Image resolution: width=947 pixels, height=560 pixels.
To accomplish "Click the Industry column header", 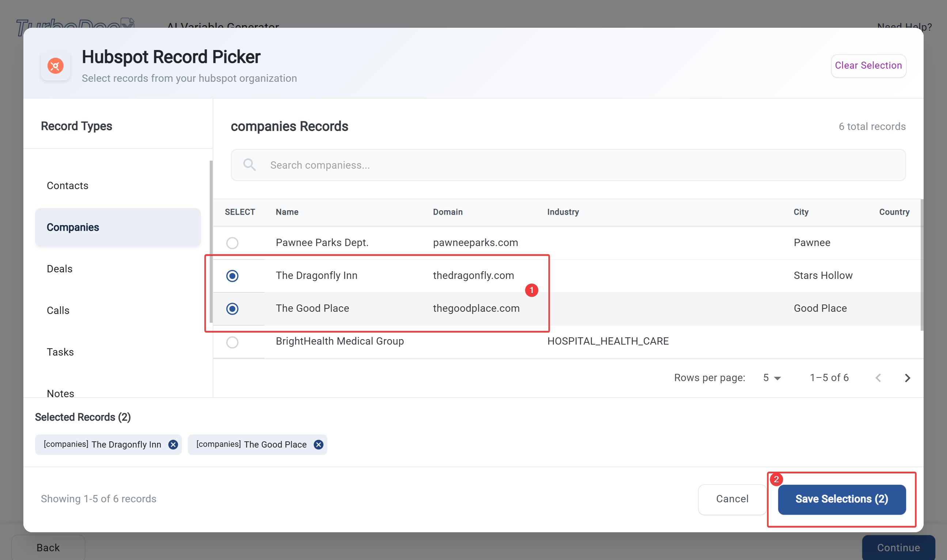I will point(563,212).
